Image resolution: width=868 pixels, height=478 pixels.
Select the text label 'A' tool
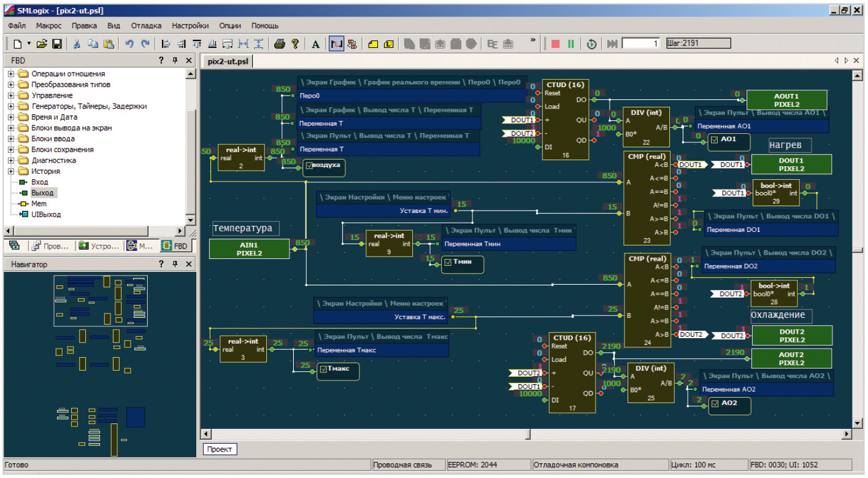pos(316,44)
